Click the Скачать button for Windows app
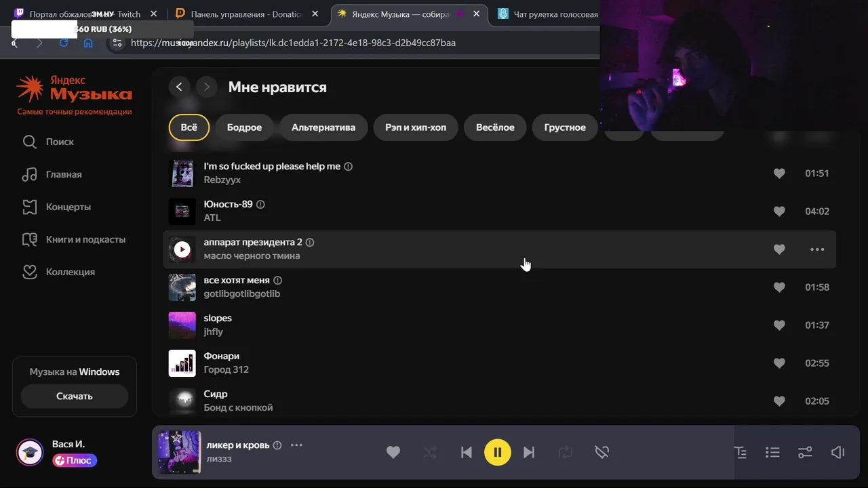The image size is (868, 488). tap(75, 396)
